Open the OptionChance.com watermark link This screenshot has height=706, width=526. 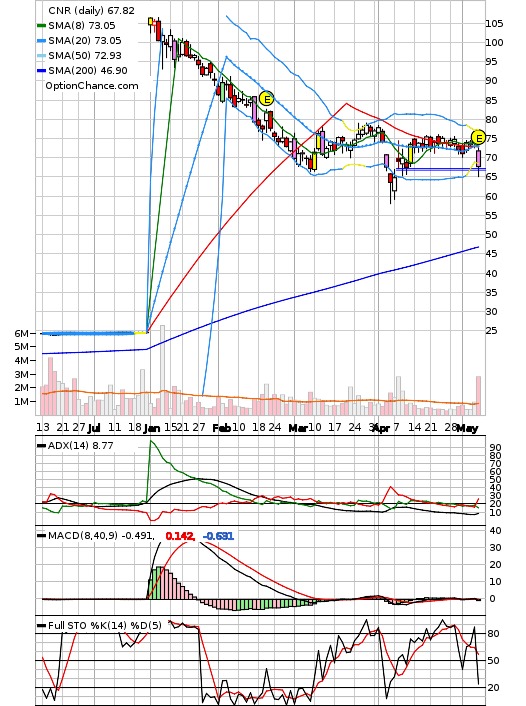[92, 86]
